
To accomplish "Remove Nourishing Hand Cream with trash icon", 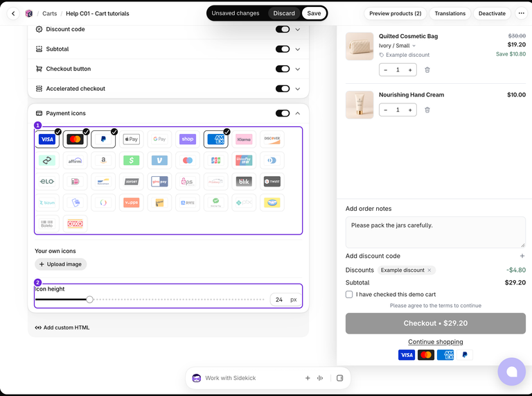I will [x=427, y=110].
